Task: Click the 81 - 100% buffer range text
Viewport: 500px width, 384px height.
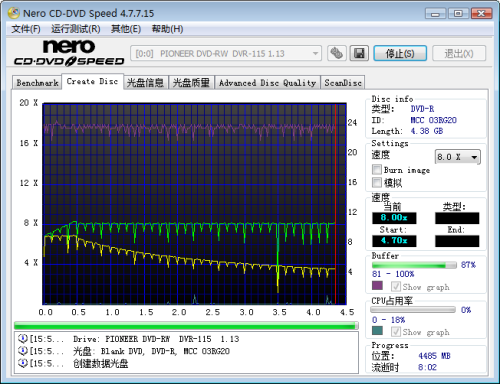Action: pos(393,274)
